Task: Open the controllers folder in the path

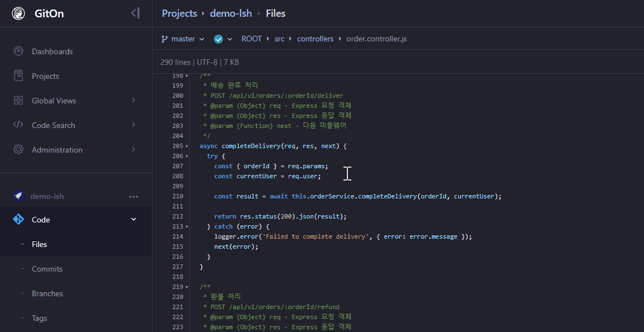Action: tap(315, 39)
